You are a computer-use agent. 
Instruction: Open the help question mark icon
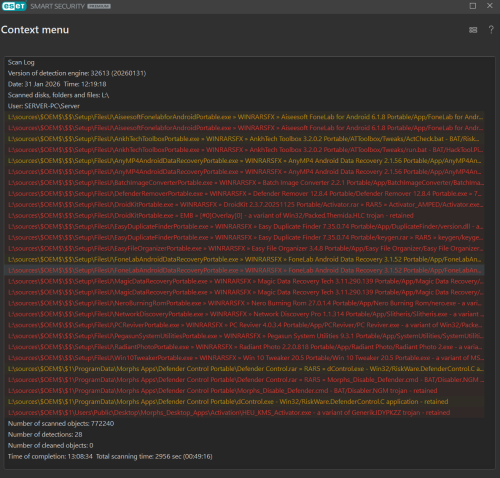click(491, 30)
